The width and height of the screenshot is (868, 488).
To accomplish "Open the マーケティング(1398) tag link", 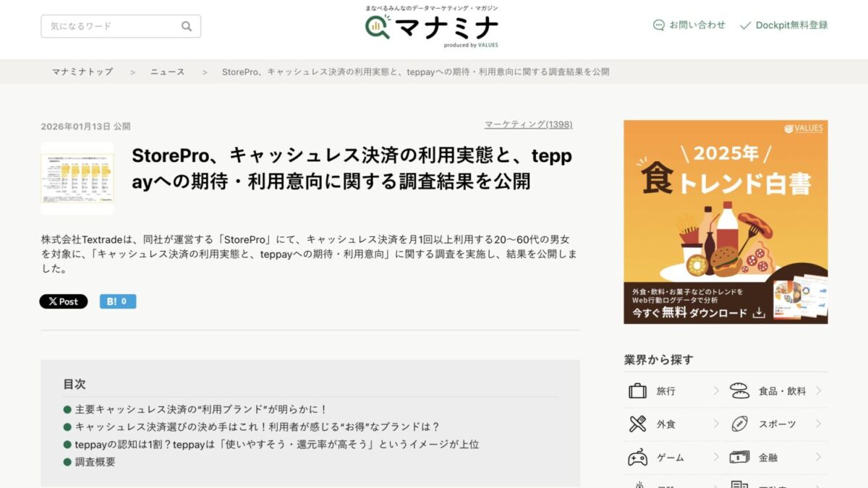I will pyautogui.click(x=527, y=124).
